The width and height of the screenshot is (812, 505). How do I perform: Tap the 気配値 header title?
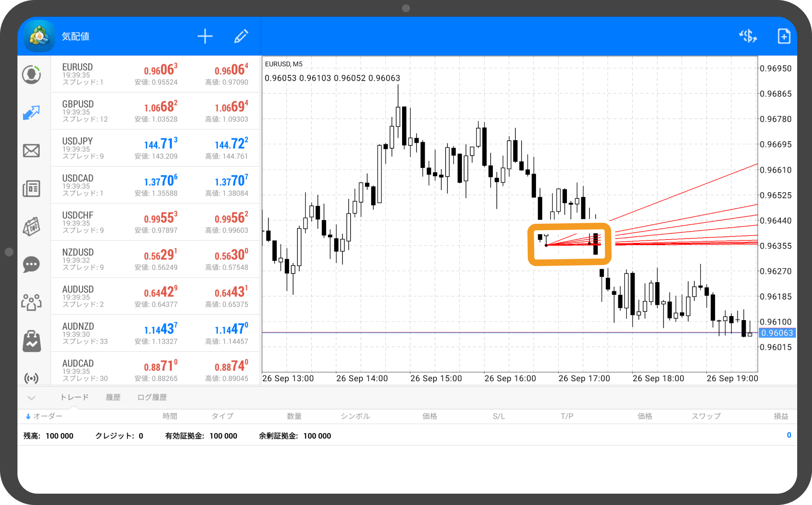[x=75, y=36]
